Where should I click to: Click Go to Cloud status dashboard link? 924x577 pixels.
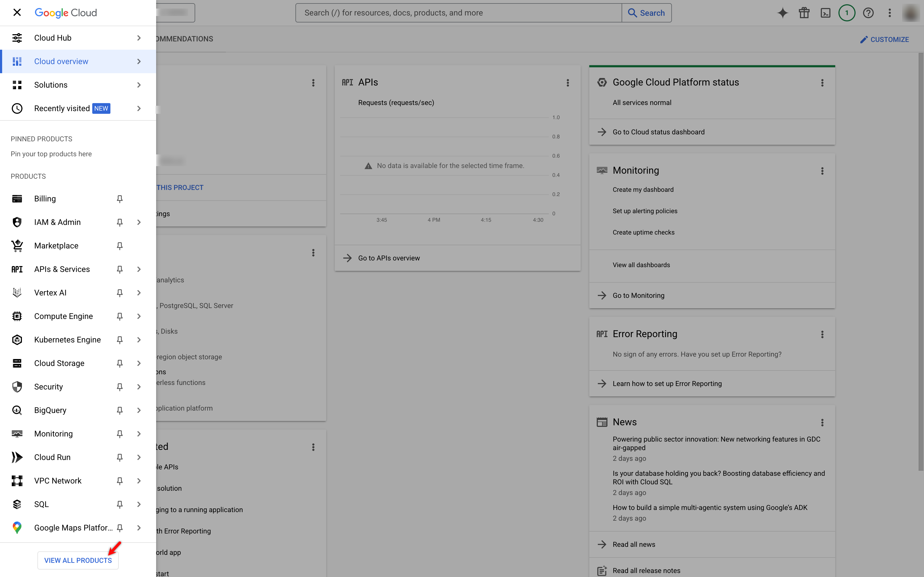[658, 132]
